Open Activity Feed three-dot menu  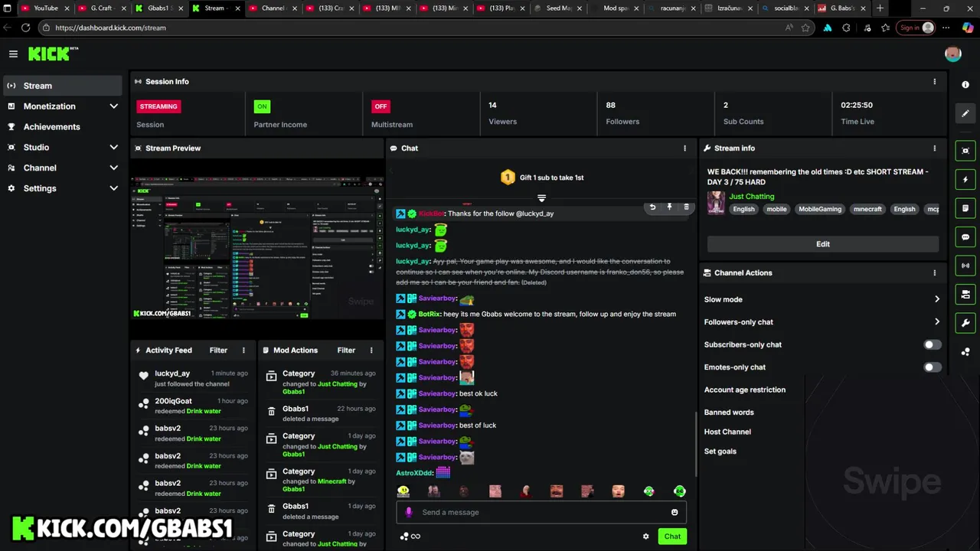(x=243, y=350)
